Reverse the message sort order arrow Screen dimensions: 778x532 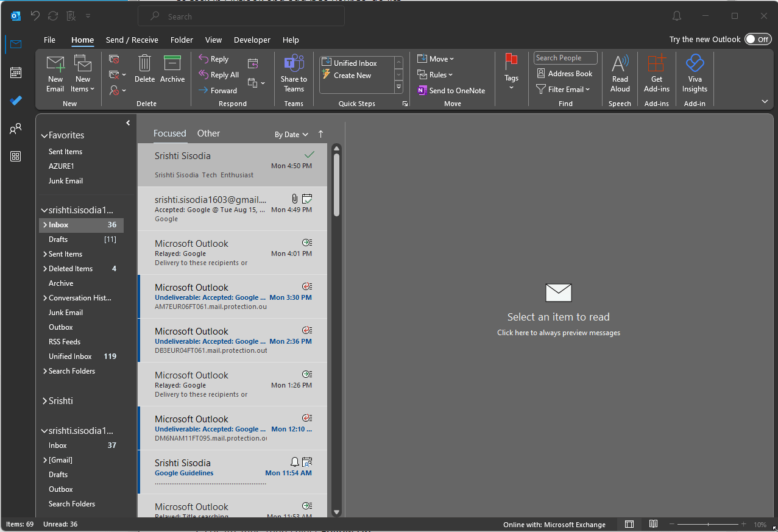321,134
